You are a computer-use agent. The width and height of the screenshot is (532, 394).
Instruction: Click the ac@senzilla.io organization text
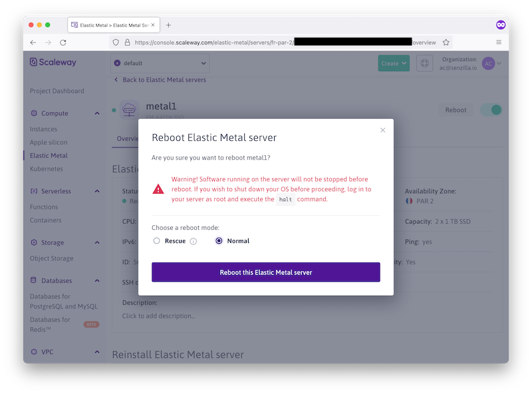coord(458,68)
